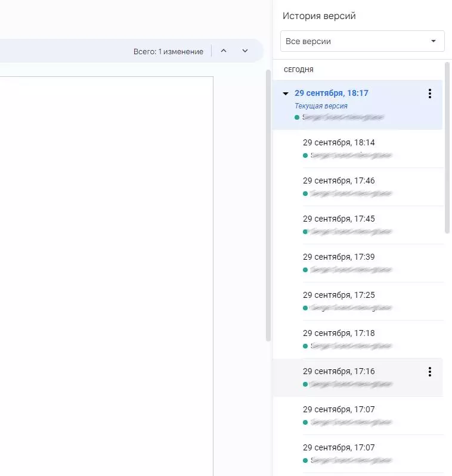Jump to next change with down chevron
Screen dimensions: 452x476
(x=244, y=51)
